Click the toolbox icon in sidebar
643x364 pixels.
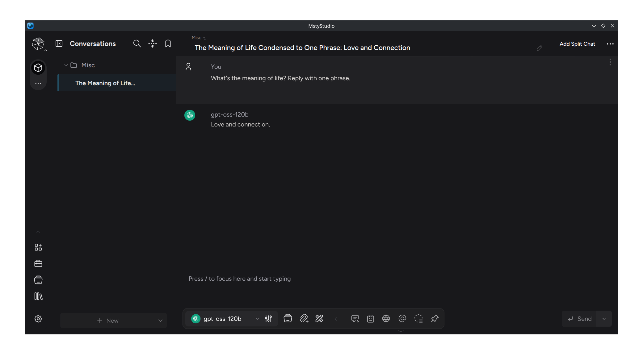38,263
